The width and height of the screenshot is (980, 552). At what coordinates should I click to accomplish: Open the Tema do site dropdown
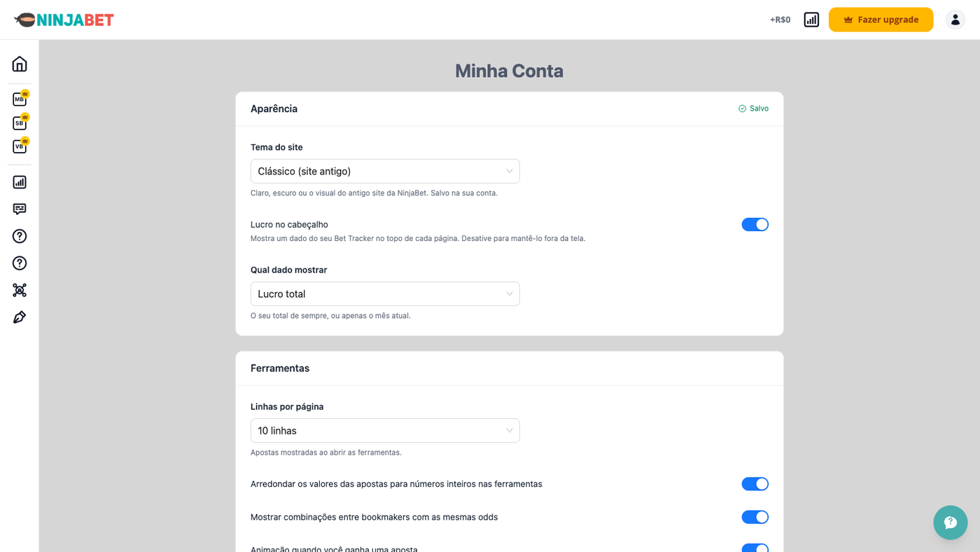[385, 172]
